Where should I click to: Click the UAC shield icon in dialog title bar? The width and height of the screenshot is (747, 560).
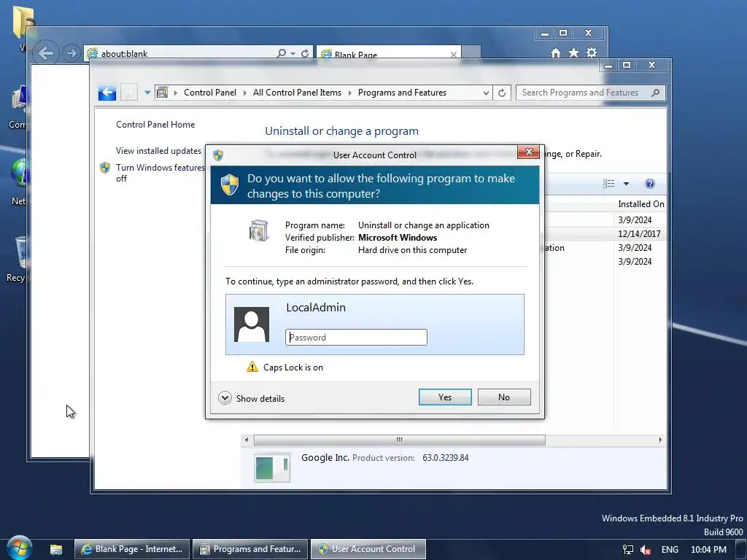pyautogui.click(x=218, y=155)
